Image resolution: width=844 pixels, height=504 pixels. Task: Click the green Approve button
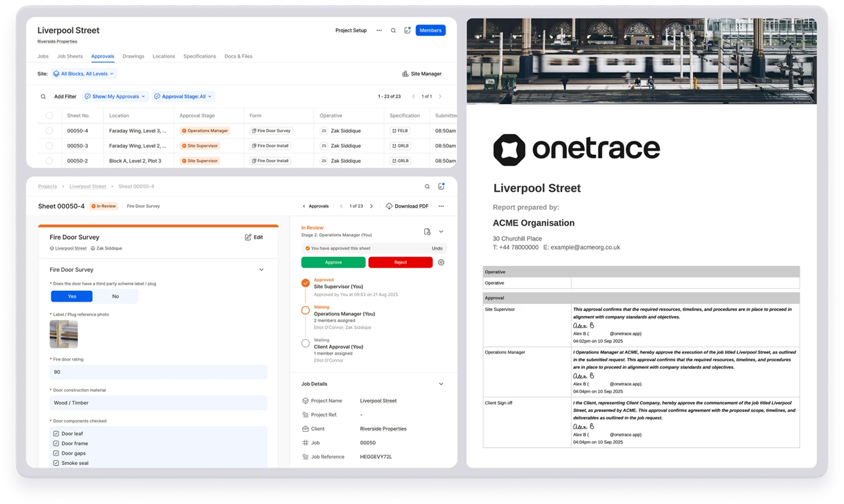pyautogui.click(x=333, y=262)
